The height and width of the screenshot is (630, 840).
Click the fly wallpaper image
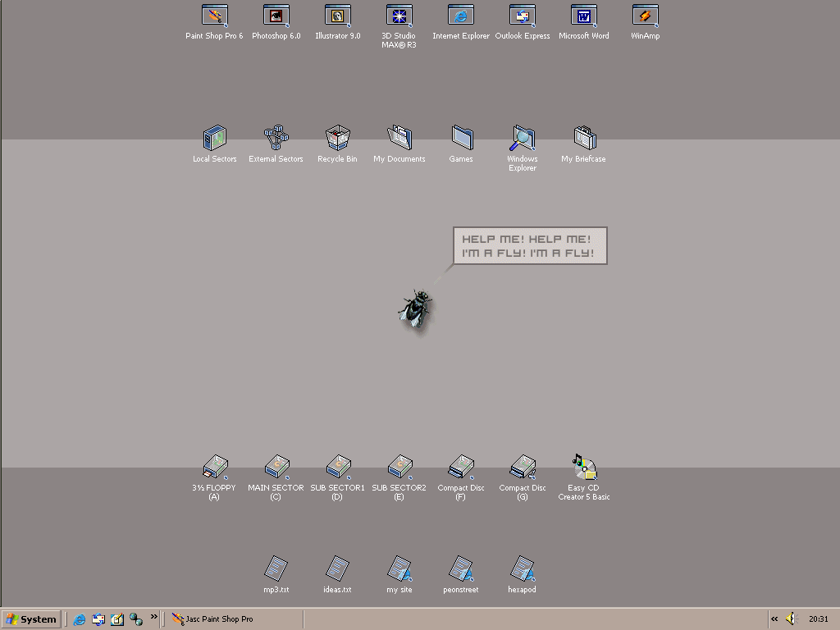[415, 309]
